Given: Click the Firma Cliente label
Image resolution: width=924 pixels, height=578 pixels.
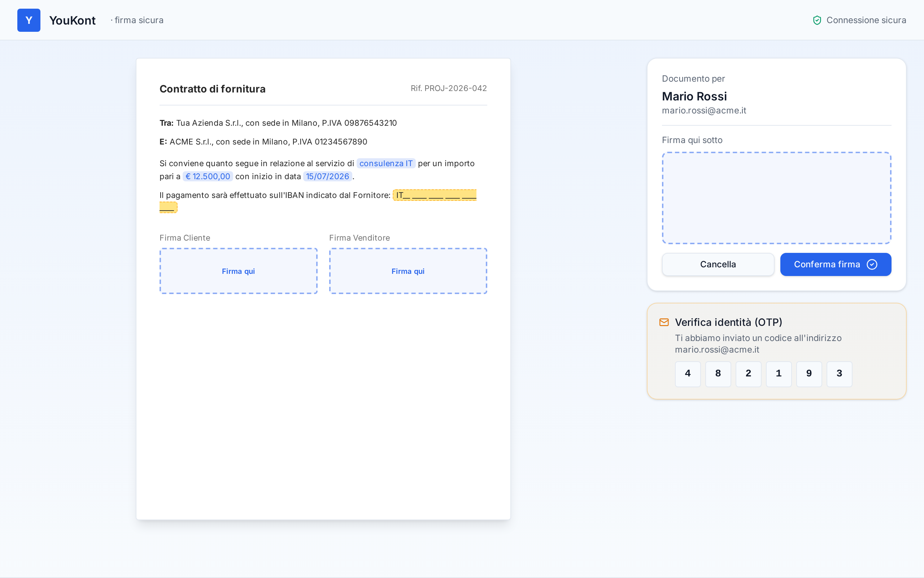Looking at the screenshot, I should [185, 238].
